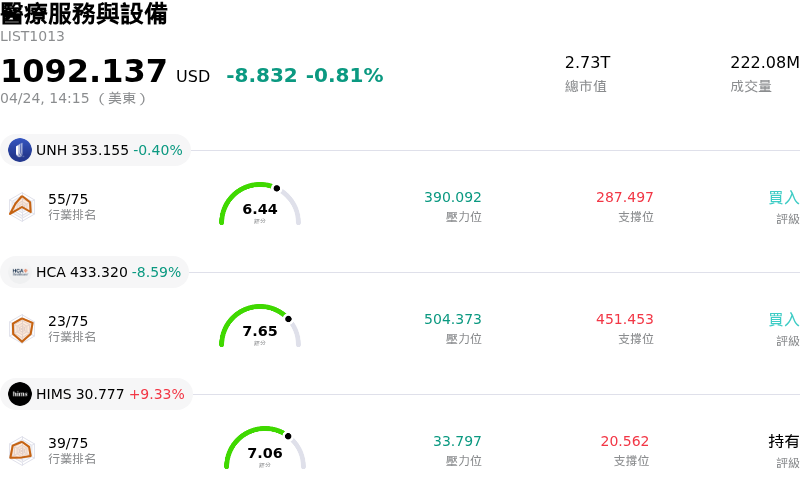Select HIMS 持有 rating label
The width and height of the screenshot is (800, 488).
[x=783, y=441]
